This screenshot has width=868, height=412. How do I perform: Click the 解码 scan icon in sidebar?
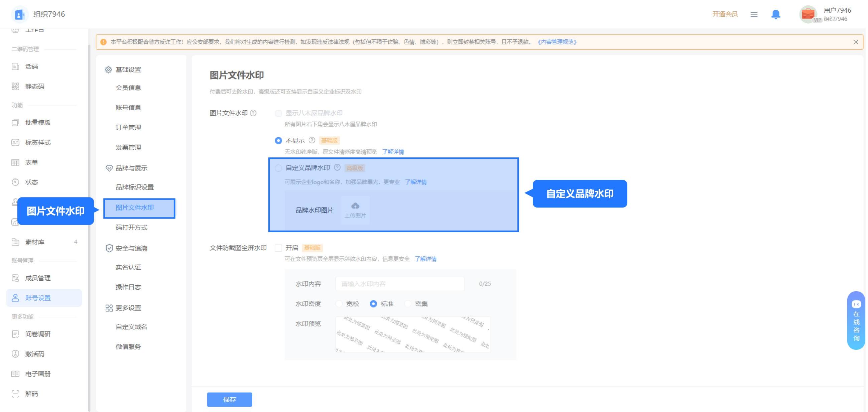click(x=15, y=393)
